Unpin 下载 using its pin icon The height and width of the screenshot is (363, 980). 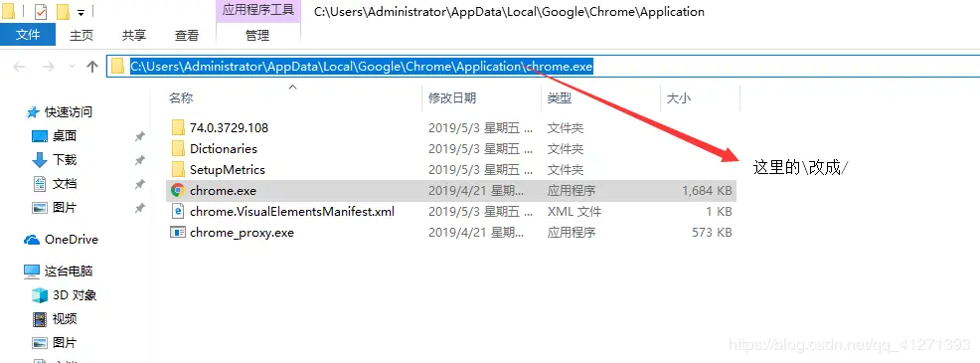coord(139,160)
